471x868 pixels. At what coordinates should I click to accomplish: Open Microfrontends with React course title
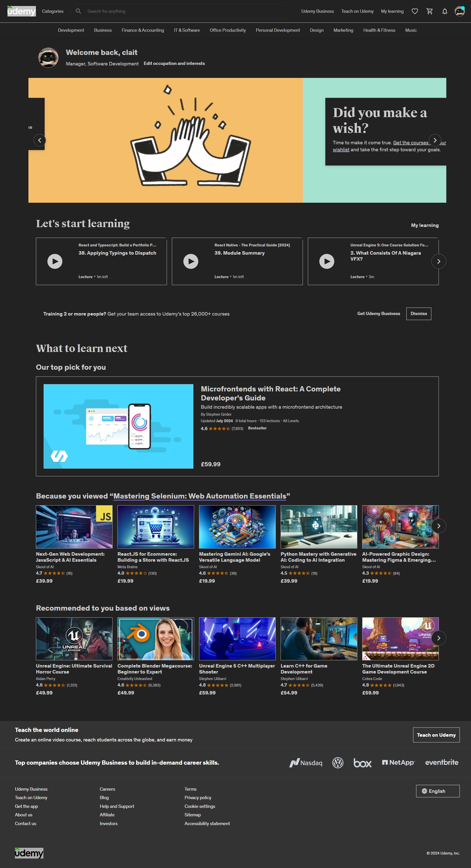[x=270, y=393]
